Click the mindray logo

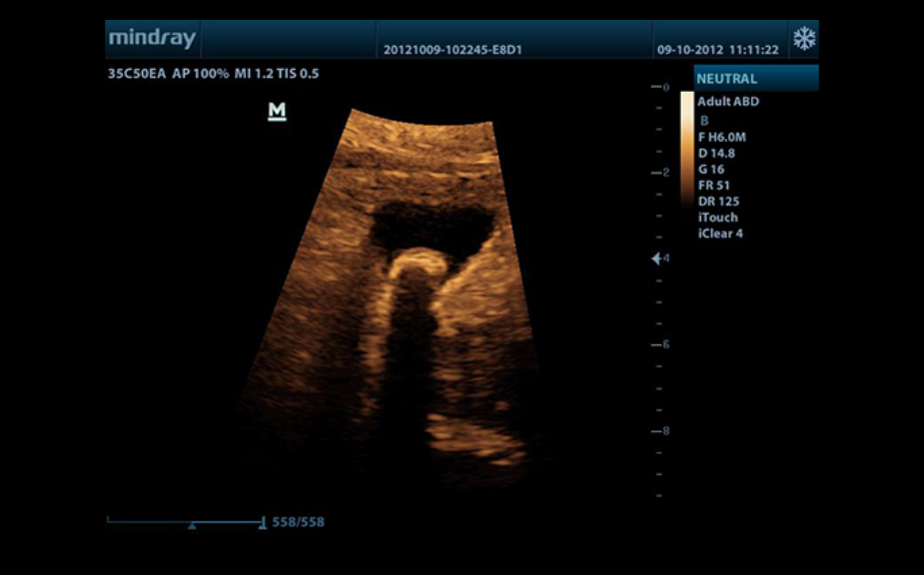(x=152, y=39)
